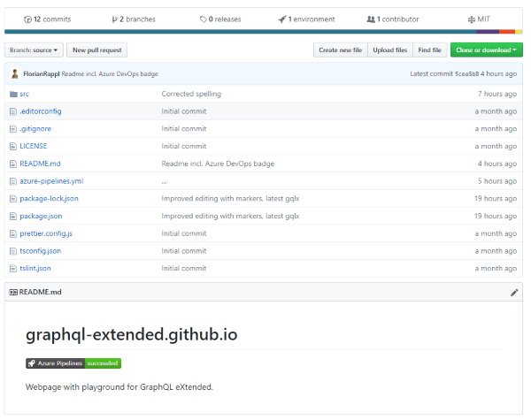Open the azure-pipelines.yml file

pos(51,181)
